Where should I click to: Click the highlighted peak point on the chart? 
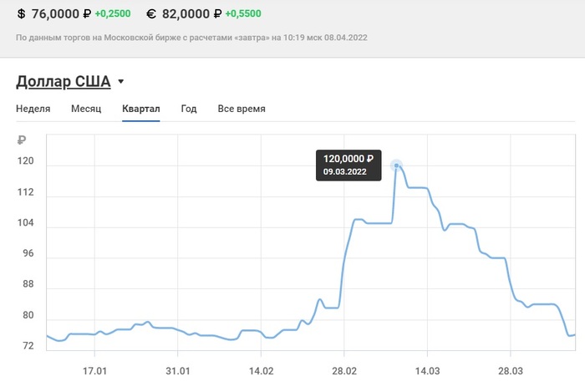point(397,165)
